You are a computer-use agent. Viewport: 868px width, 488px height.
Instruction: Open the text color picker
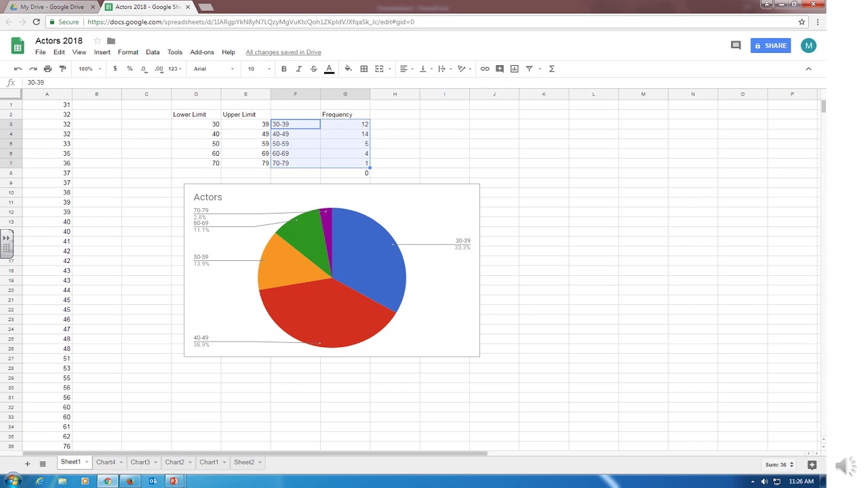point(329,68)
